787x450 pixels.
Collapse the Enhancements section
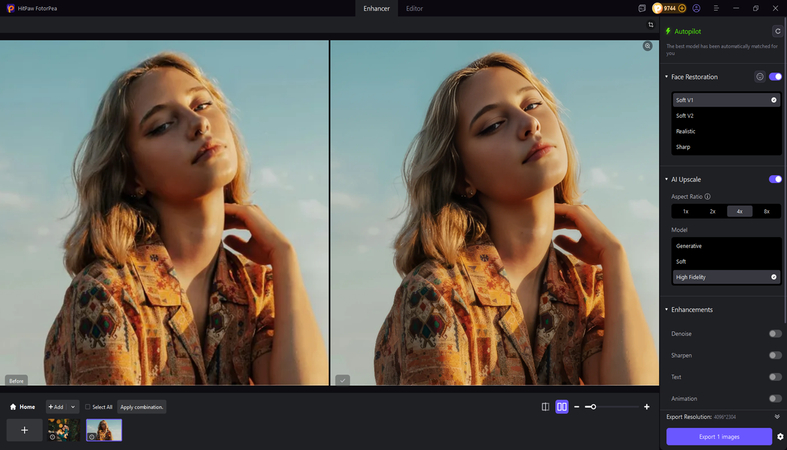point(667,309)
